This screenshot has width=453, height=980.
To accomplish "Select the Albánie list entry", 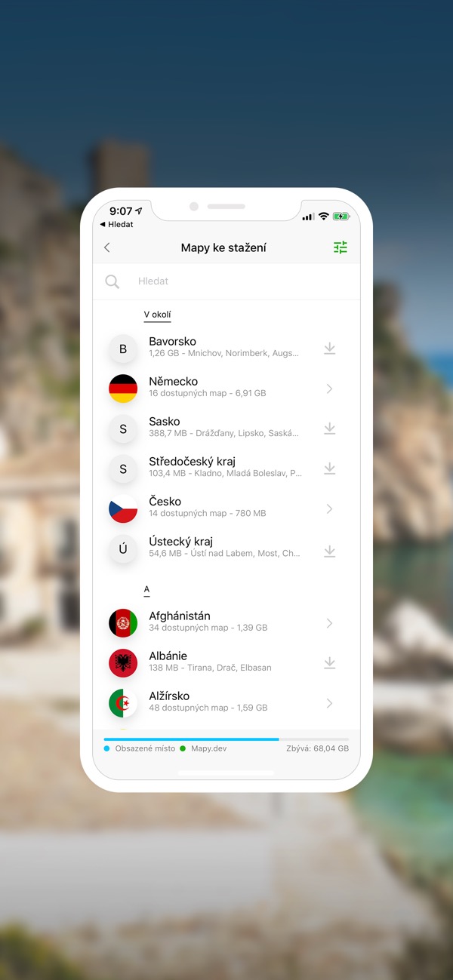I will 226,662.
